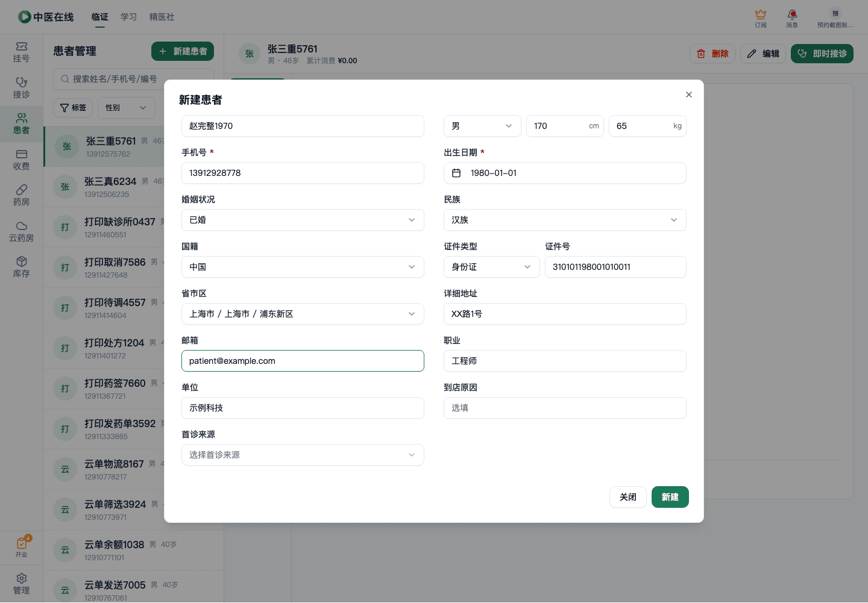This screenshot has width=868, height=603.
Task: Switch to the 学习 top tab
Action: [128, 17]
